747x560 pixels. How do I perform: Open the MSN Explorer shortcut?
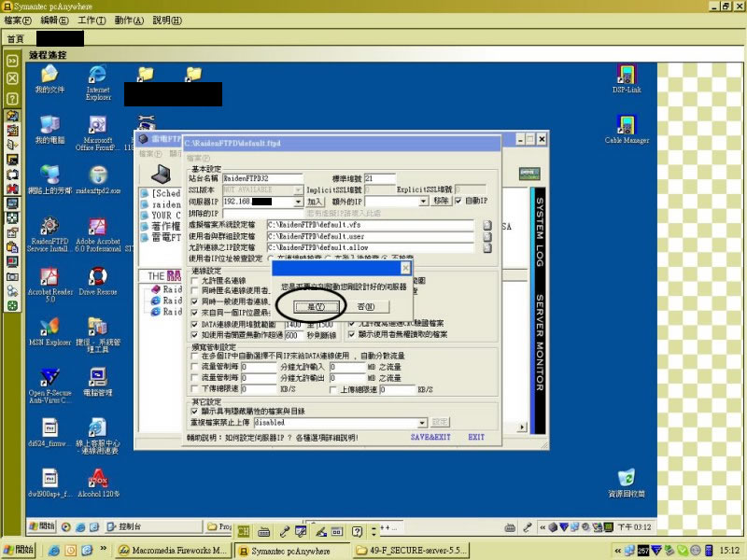click(49, 331)
